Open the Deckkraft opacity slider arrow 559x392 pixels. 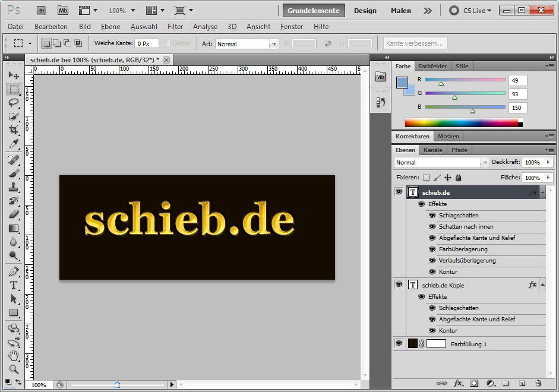(548, 162)
